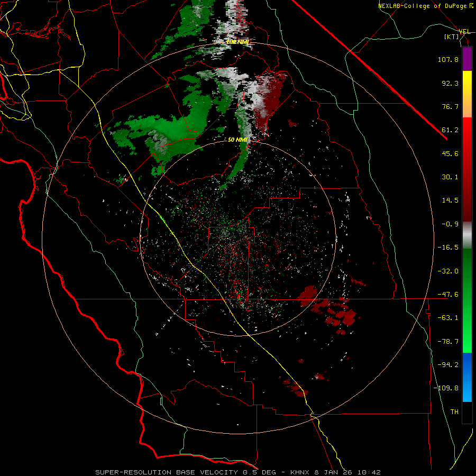Pick the blue segment of the velocity color bar
476x476 pixels.
(467, 377)
